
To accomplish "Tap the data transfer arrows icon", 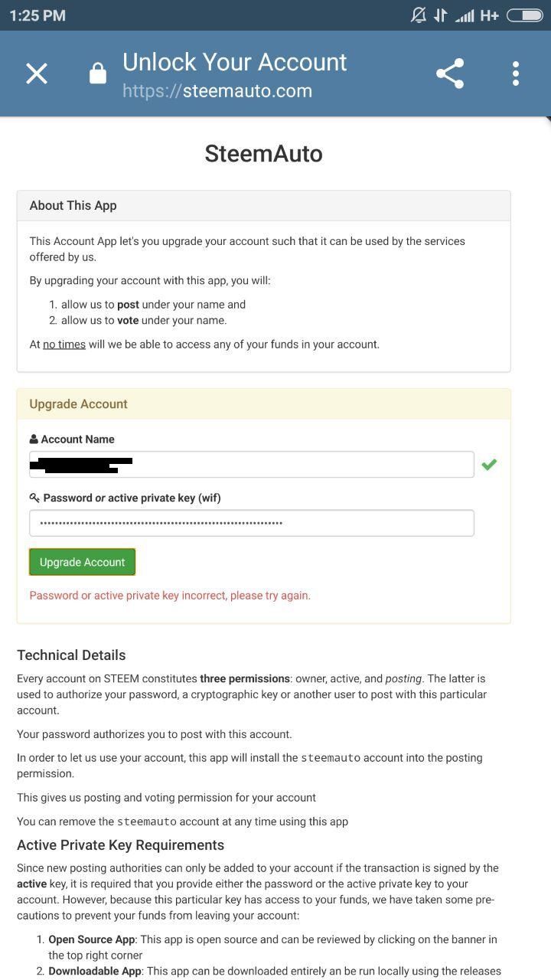I will click(x=440, y=15).
